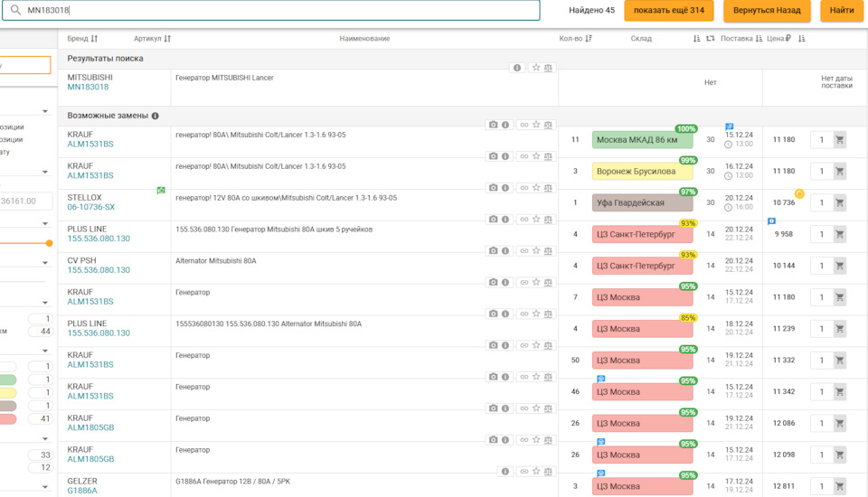Click the search magnifier icon
This screenshot has width=868, height=497.
click(15, 10)
